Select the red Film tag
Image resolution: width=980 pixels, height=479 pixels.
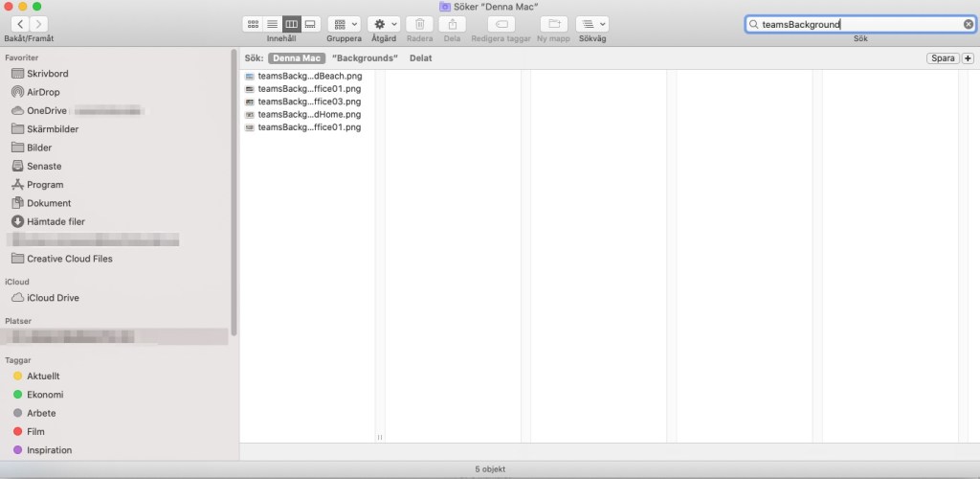pos(36,431)
